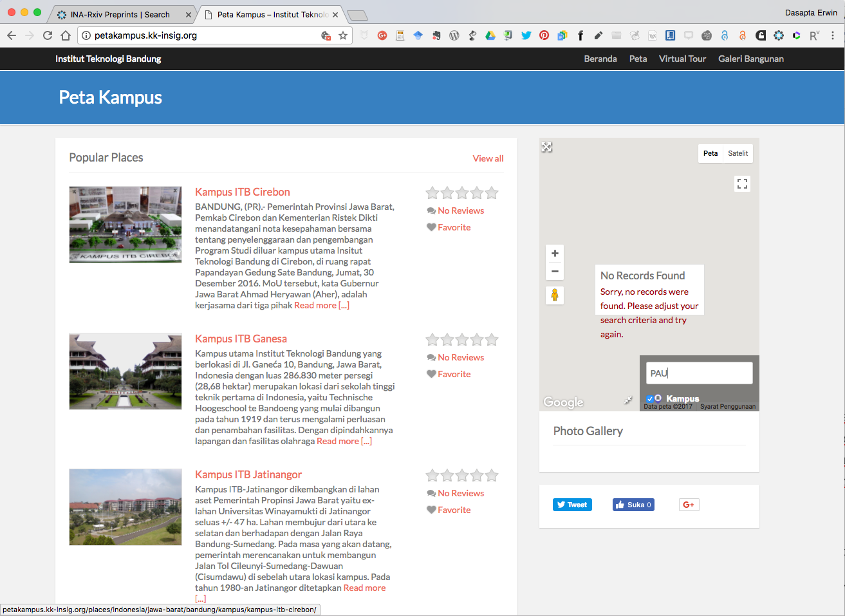Viewport: 845px width, 616px height.
Task: Click No Reviews under Kampus ITB Cirebon
Action: coord(461,210)
